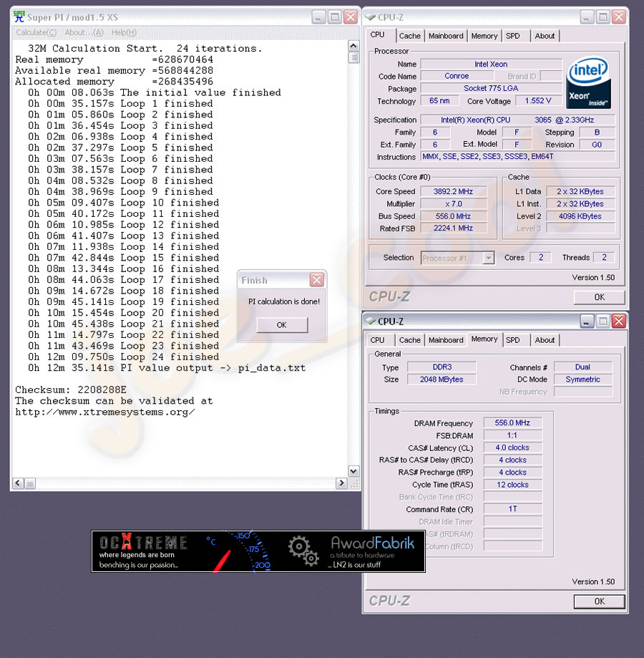Click the 'PI value output -> pi_data.txt' line

click(167, 368)
